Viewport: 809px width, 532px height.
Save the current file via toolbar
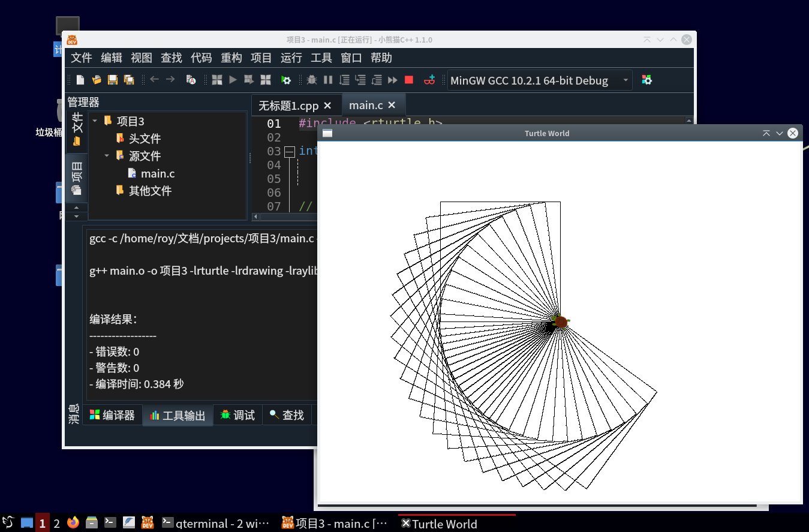coord(112,80)
